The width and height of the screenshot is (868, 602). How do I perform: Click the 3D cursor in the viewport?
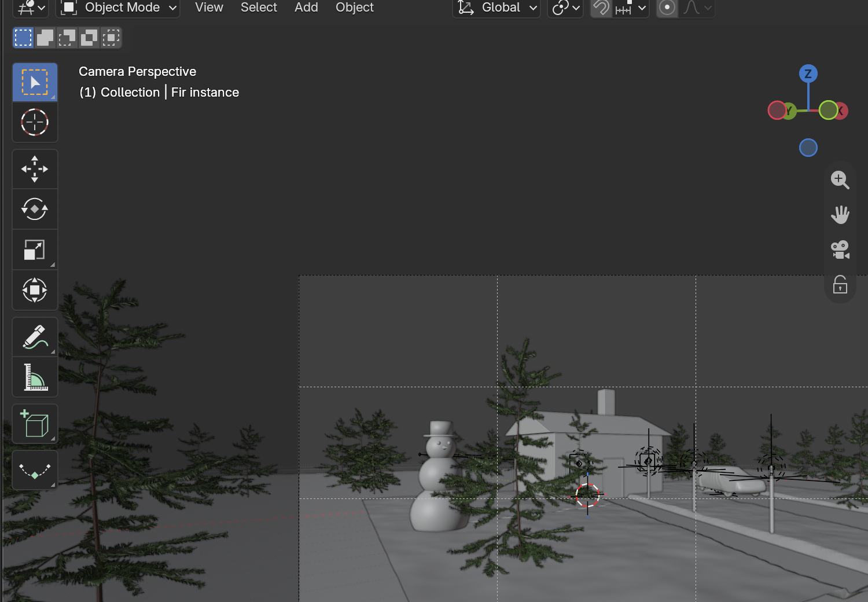(x=587, y=495)
